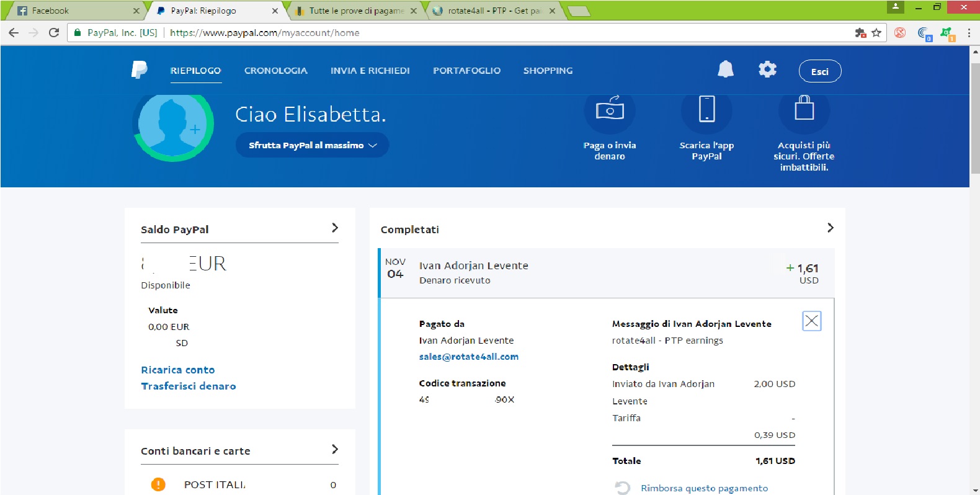This screenshot has height=495, width=980.
Task: Go back in browser history
Action: coord(14,32)
